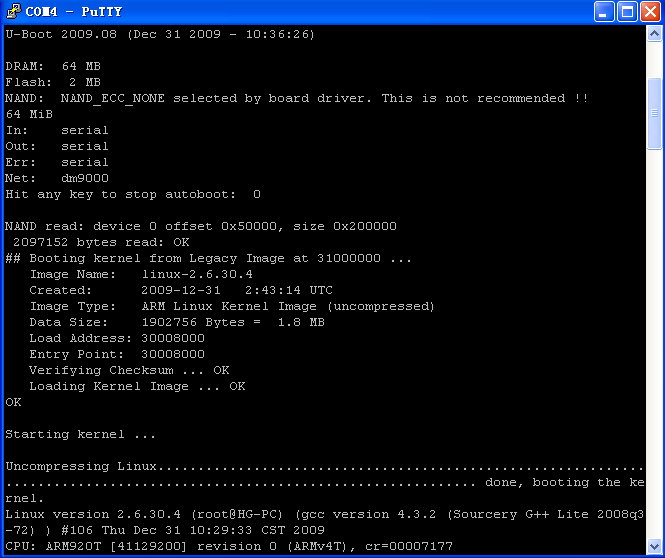Screen dimensions: 665x558
Task: Click the 'Net: dm9000' line
Action: tap(57, 179)
